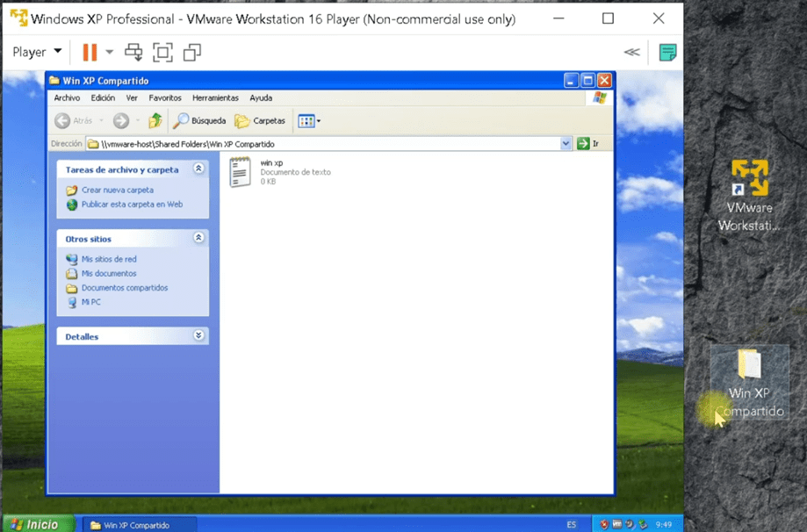Screen dimensions: 807x532
Task: Open the Favoritos menu
Action: pos(165,97)
